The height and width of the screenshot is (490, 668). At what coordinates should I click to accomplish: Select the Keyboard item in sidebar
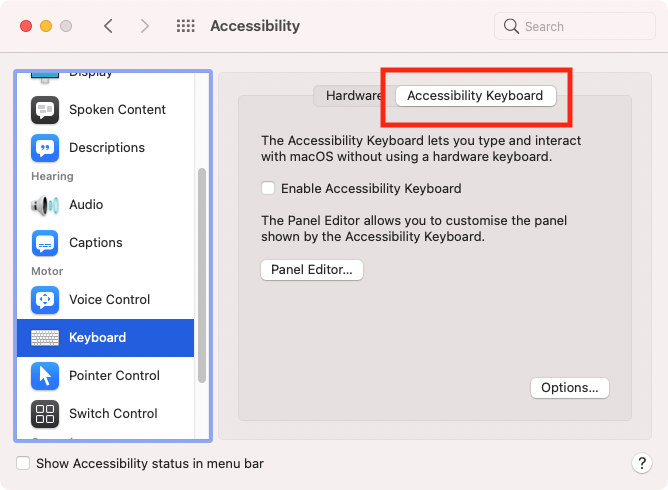(x=105, y=337)
